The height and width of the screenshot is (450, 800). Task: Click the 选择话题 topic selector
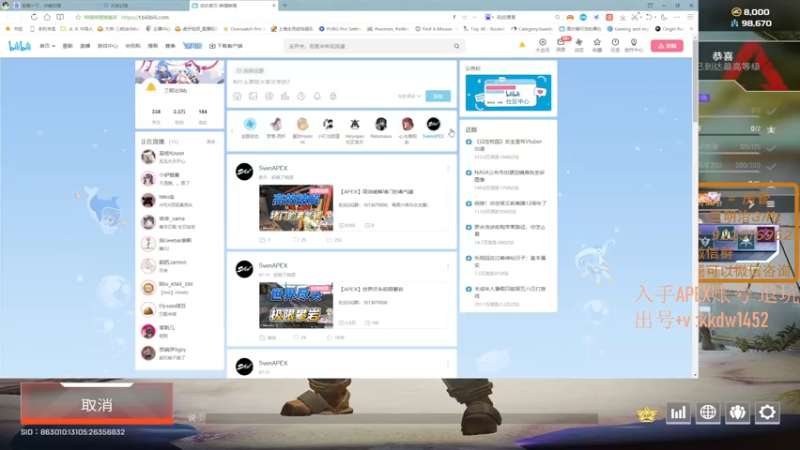coord(250,71)
